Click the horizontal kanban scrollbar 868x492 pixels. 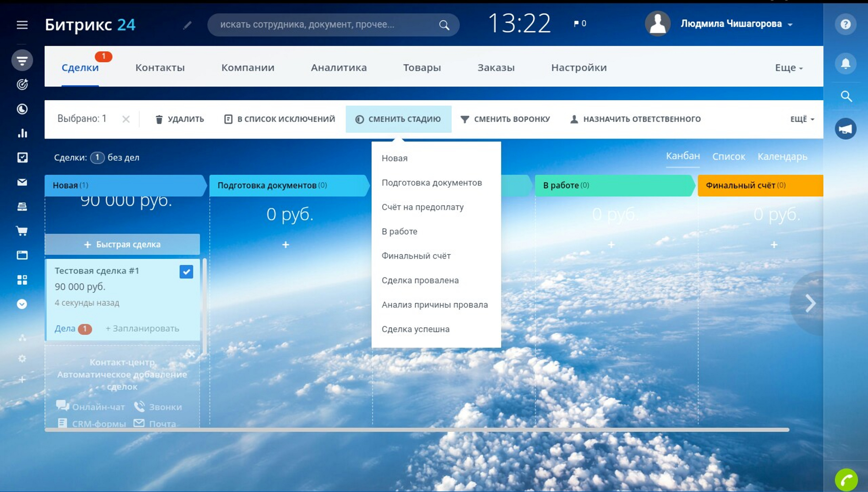(x=417, y=430)
